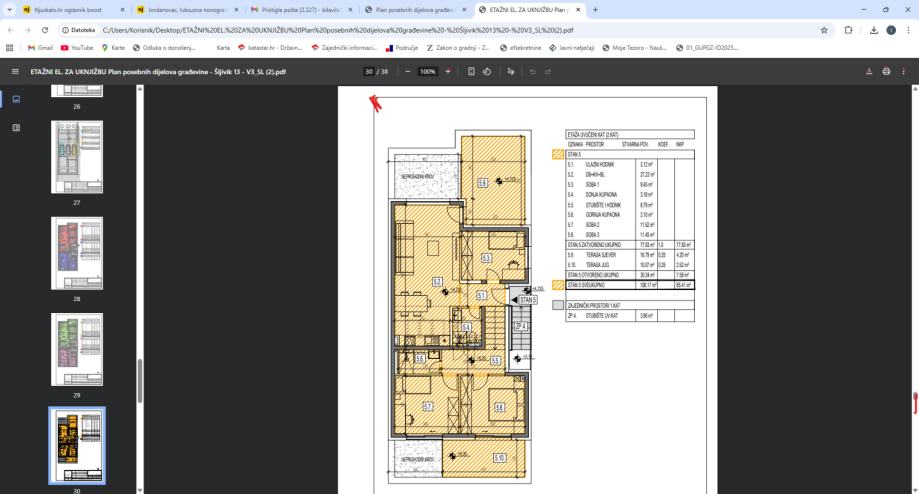This screenshot has height=494, width=919.
Task: Select page 29 thumbnail
Action: (77, 349)
